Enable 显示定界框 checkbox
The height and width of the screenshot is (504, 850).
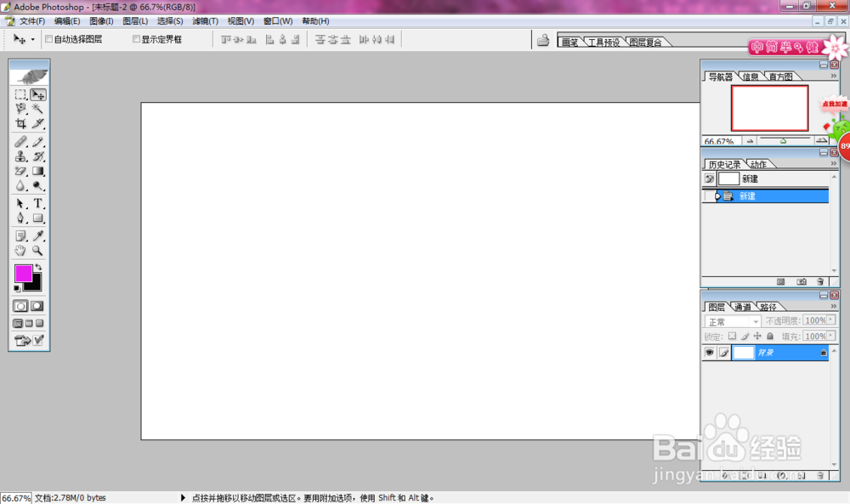point(136,39)
